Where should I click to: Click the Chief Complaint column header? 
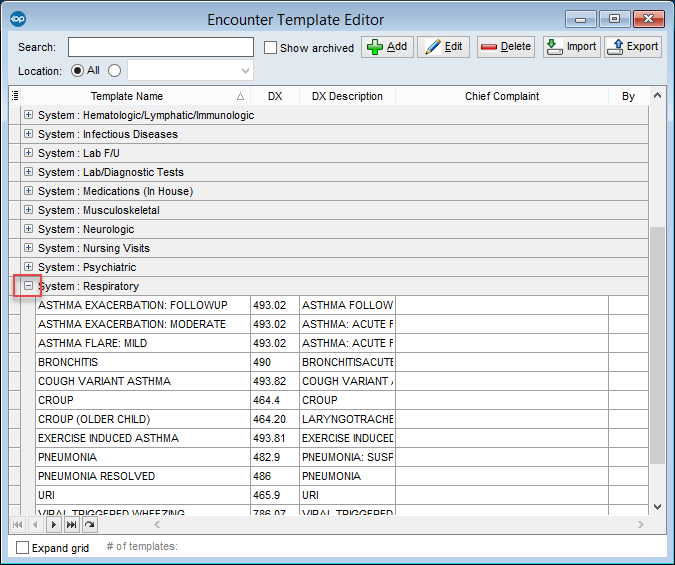(502, 96)
